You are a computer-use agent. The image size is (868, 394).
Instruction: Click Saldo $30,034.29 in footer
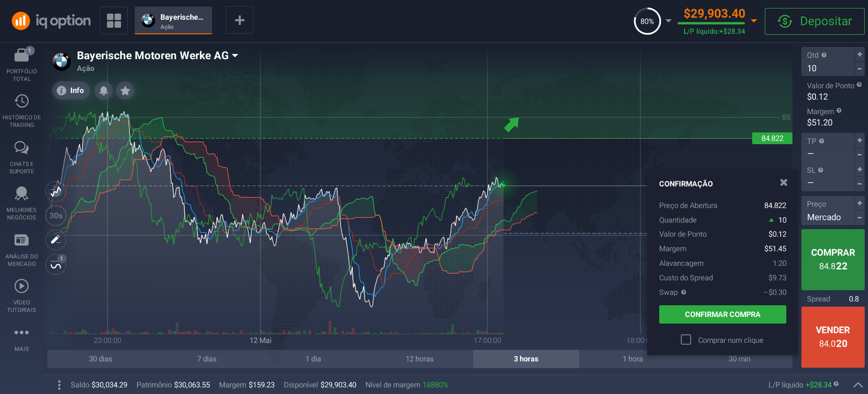pos(99,385)
